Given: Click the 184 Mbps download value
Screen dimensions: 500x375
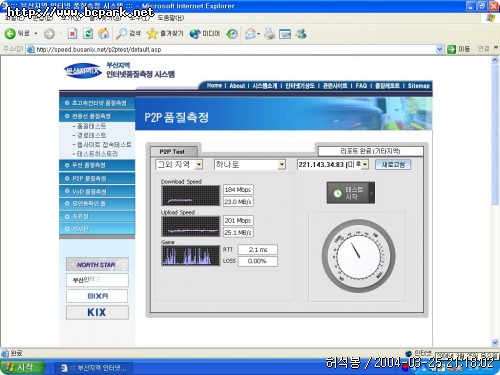Looking at the screenshot, I should [x=238, y=189].
